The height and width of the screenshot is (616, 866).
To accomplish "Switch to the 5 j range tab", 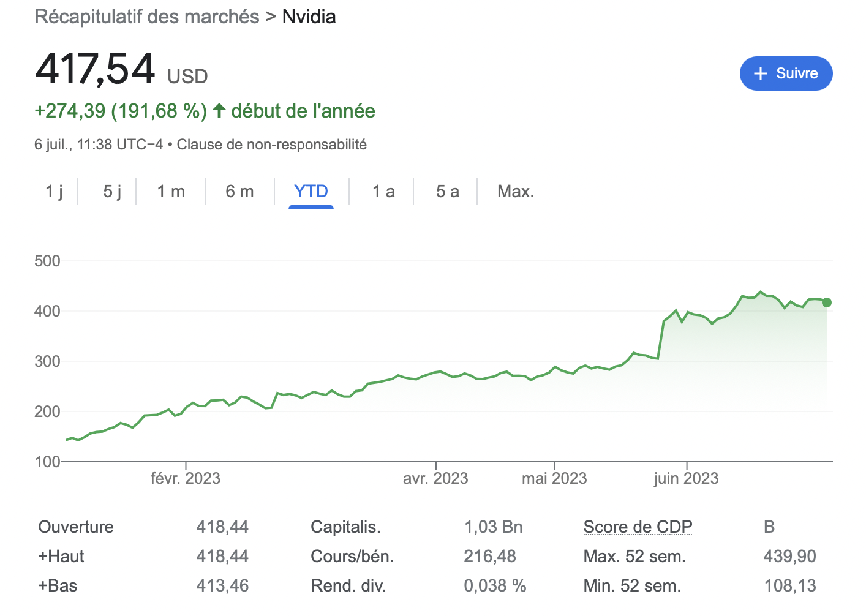I will coord(112,192).
